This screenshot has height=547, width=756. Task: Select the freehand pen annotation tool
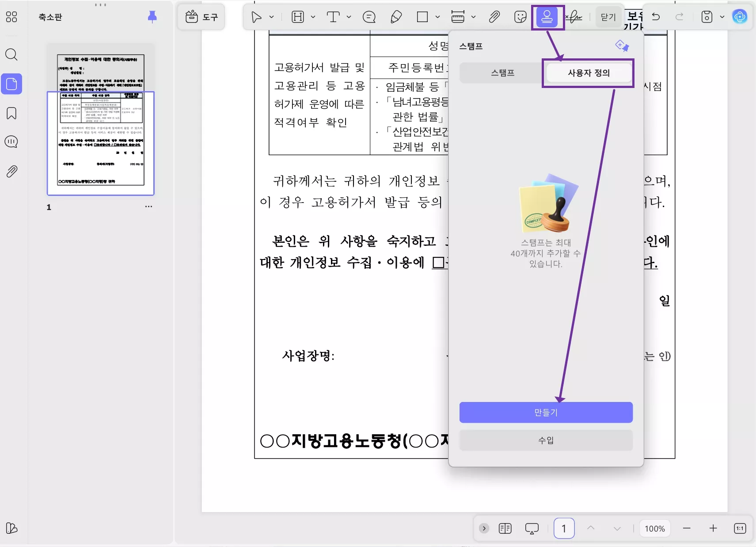pos(395,17)
